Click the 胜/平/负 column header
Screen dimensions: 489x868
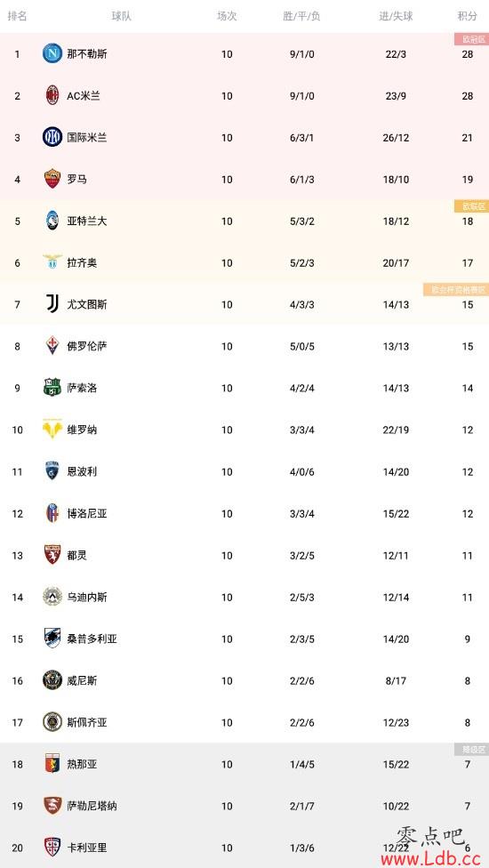(301, 16)
